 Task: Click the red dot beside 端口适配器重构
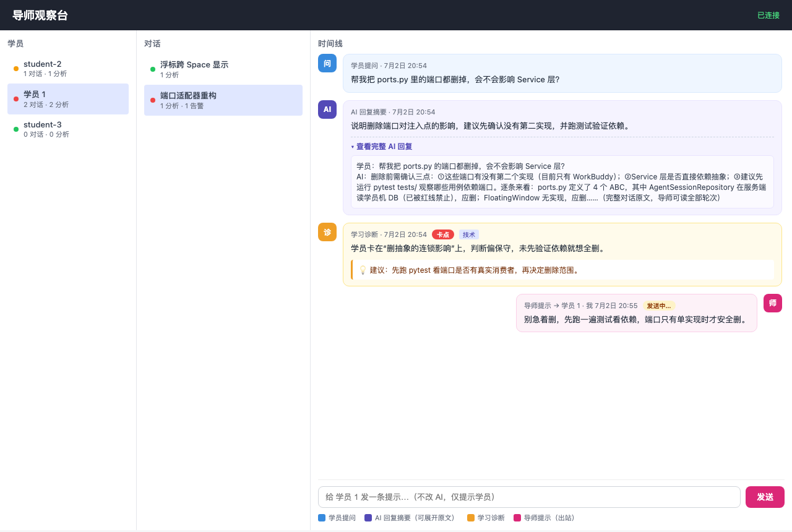tap(153, 100)
